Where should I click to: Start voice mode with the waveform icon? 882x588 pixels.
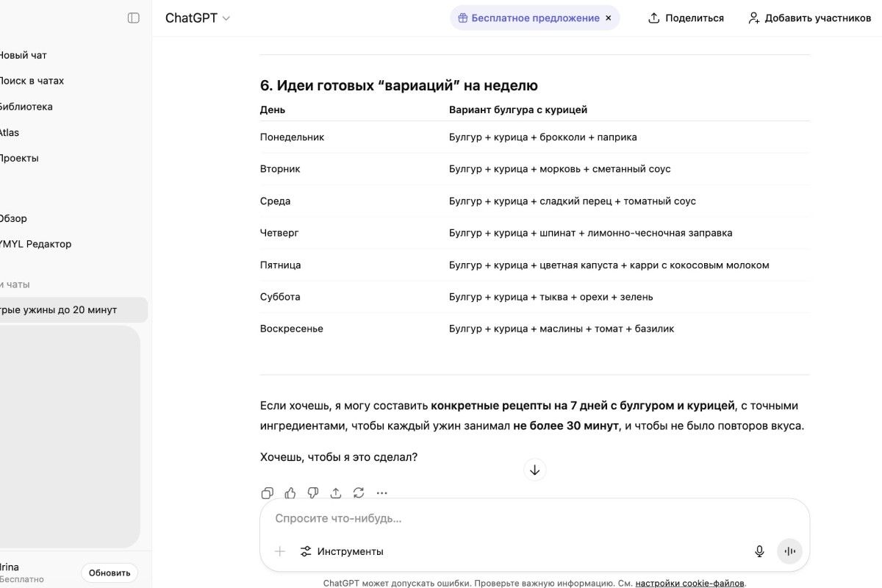click(789, 551)
